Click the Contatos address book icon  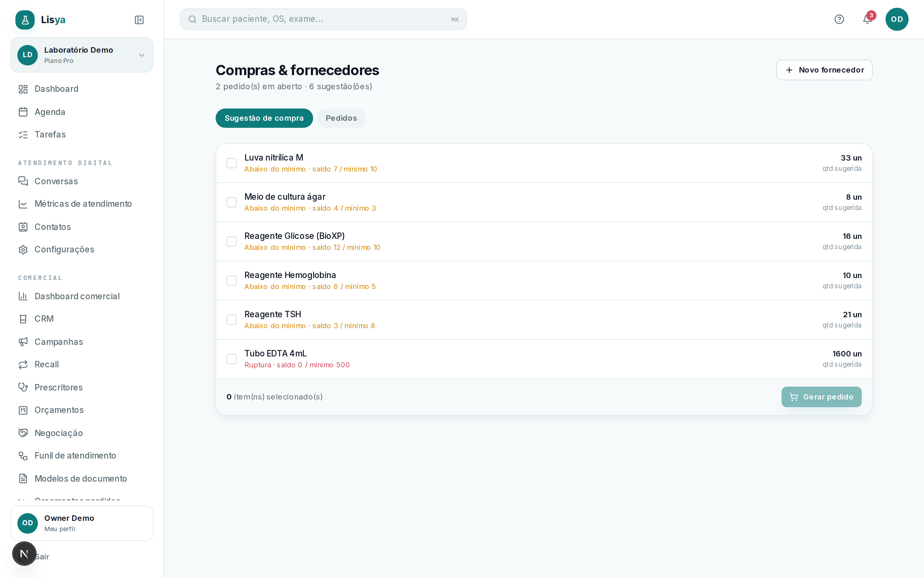click(x=23, y=227)
